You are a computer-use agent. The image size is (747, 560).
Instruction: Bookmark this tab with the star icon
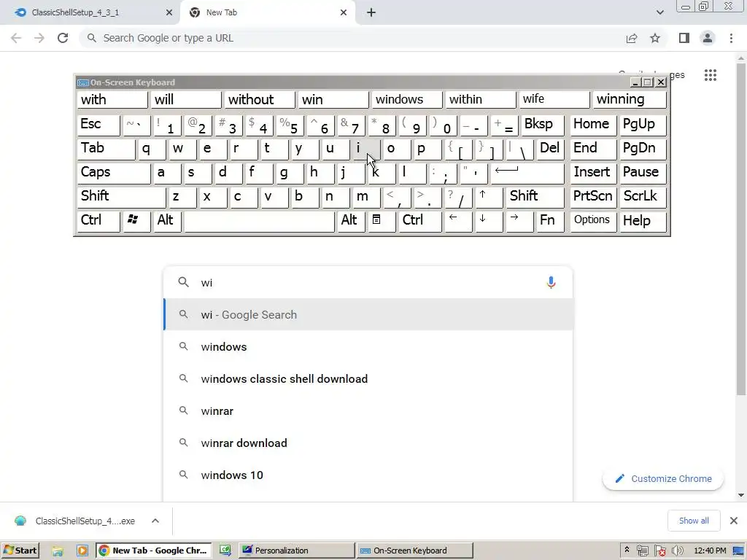coord(655,38)
